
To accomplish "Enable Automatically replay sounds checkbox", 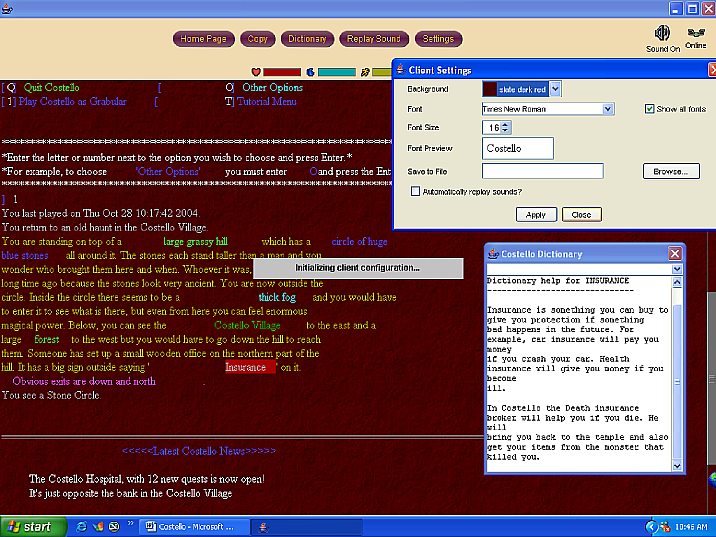I will point(415,191).
